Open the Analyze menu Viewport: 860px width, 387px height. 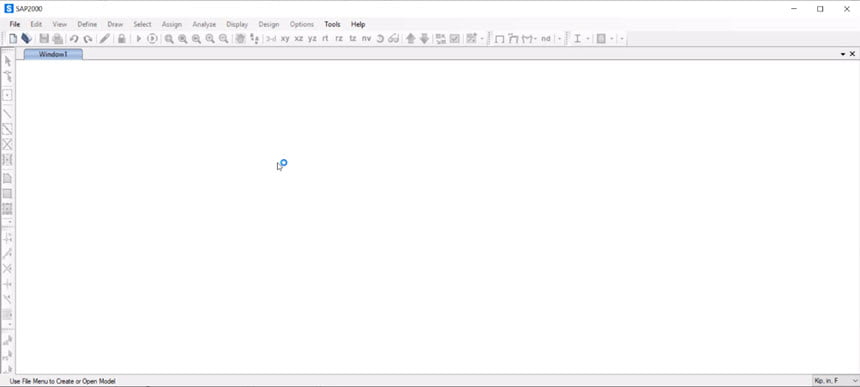pyautogui.click(x=204, y=24)
